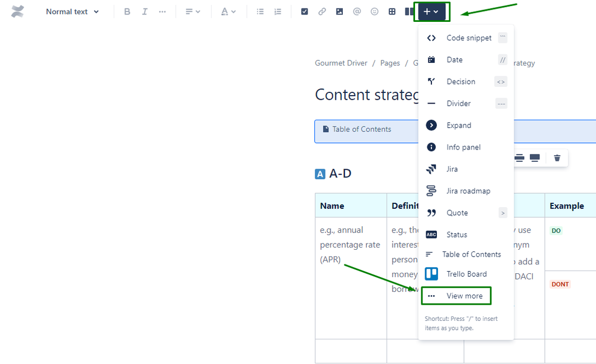This screenshot has height=364, width=596.
Task: Insert a Jira roadmap
Action: (466, 191)
